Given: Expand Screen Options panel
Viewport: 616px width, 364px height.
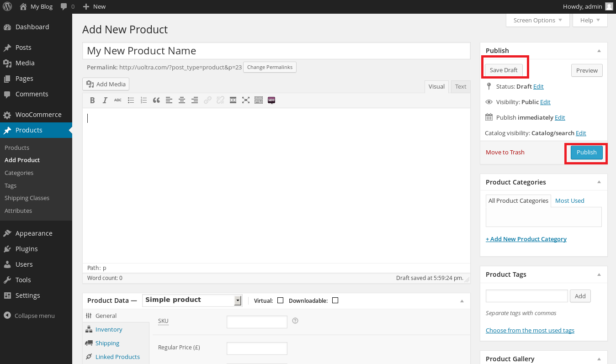Looking at the screenshot, I should pyautogui.click(x=538, y=20).
